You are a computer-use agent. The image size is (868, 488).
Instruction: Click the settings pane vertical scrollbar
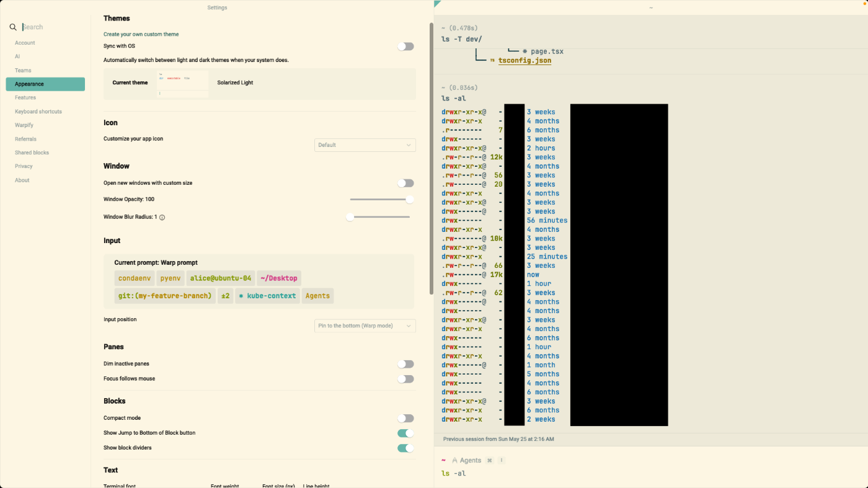[x=431, y=159]
